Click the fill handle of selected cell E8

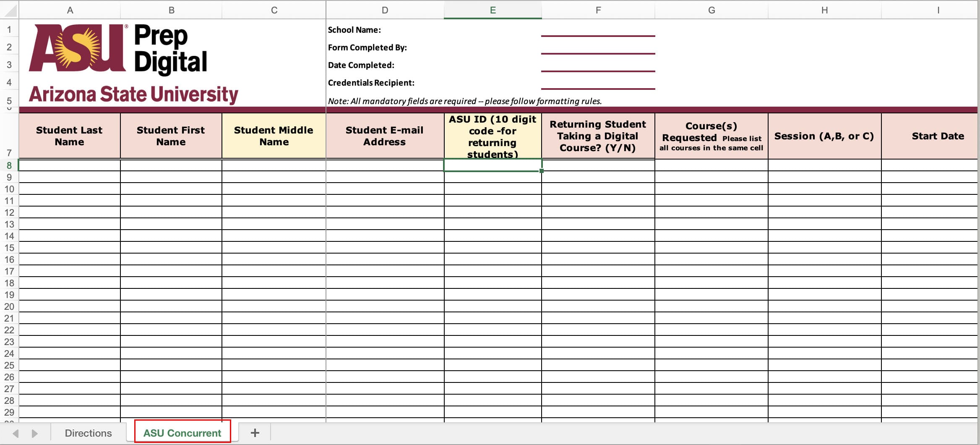pyautogui.click(x=542, y=171)
